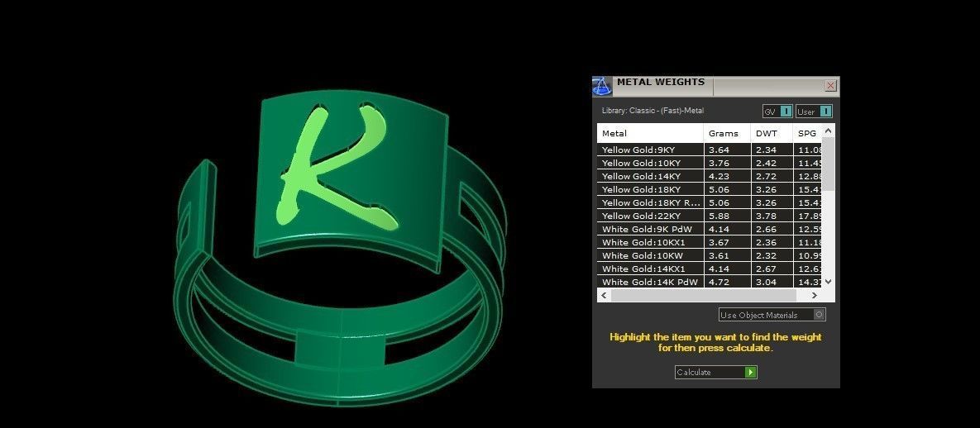Sort by the DWT column header
The height and width of the screenshot is (428, 980).
[772, 133]
